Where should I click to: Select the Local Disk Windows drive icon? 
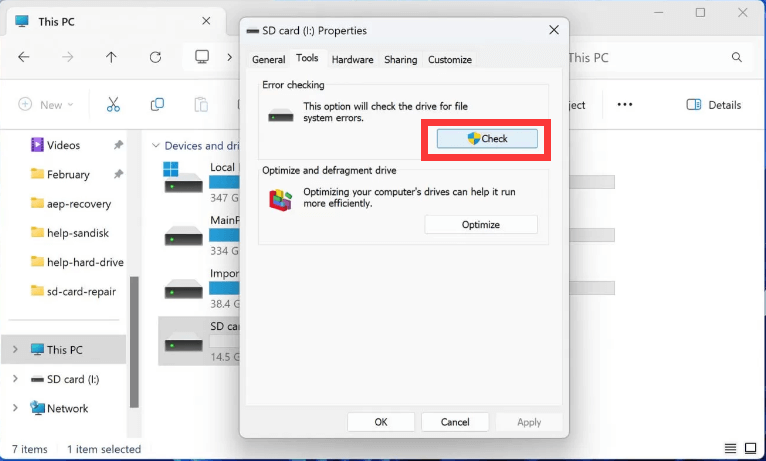(182, 177)
